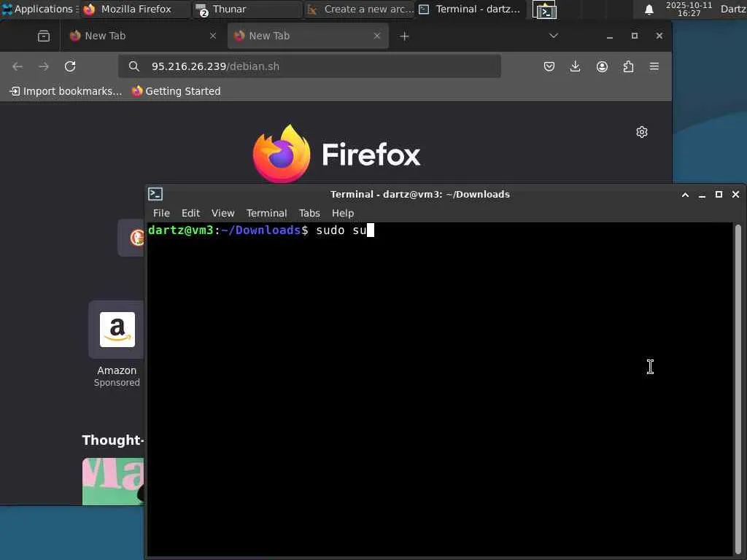Open the terminal Edit menu
The width and height of the screenshot is (747, 560).
[x=190, y=214]
